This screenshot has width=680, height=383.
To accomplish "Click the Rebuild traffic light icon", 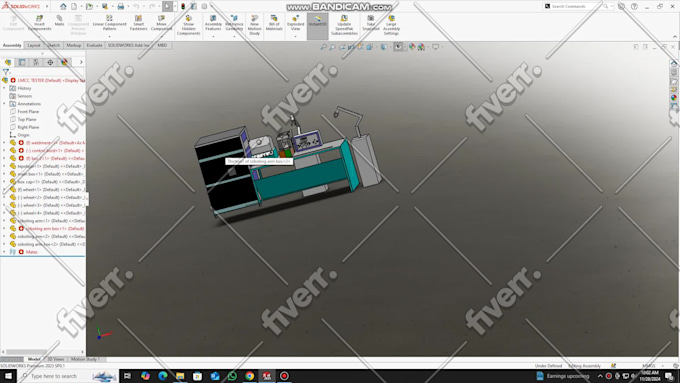I will pos(183,7).
